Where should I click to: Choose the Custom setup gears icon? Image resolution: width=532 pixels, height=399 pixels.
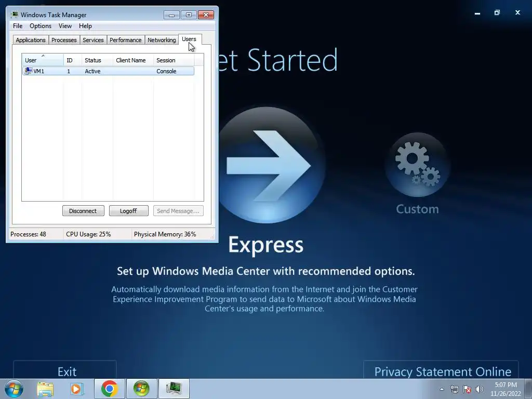click(417, 165)
